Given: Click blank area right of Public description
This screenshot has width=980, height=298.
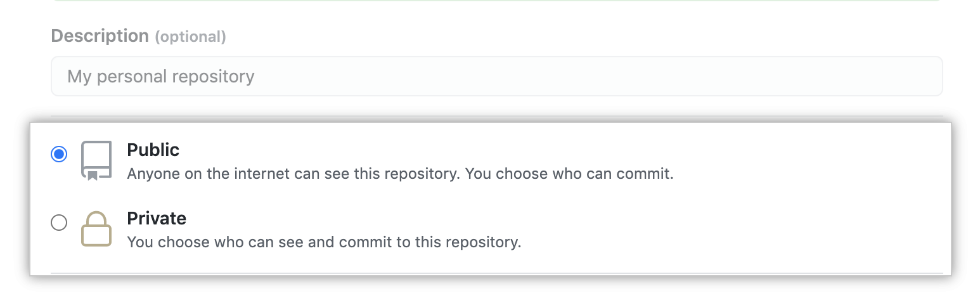Looking at the screenshot, I should point(811,174).
